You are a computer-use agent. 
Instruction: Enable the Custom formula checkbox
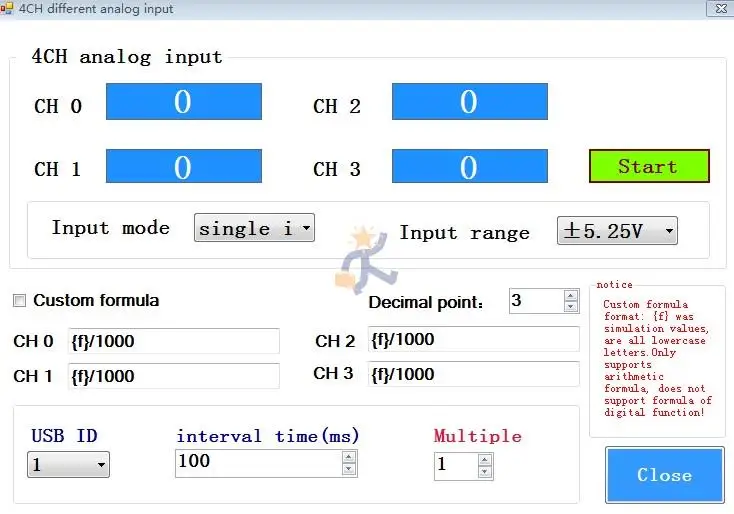[19, 301]
